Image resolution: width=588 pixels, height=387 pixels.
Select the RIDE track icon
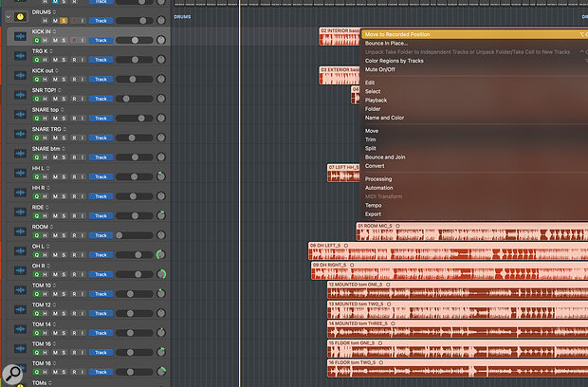point(20,212)
